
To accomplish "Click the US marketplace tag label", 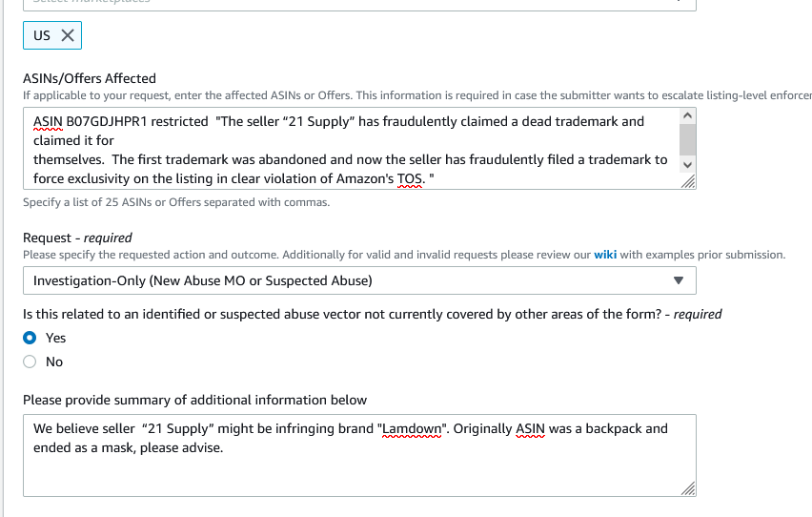I will [42, 35].
